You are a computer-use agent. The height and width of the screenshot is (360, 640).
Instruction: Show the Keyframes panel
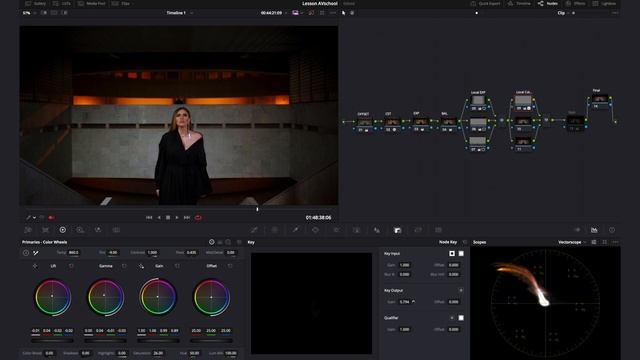(x=577, y=230)
